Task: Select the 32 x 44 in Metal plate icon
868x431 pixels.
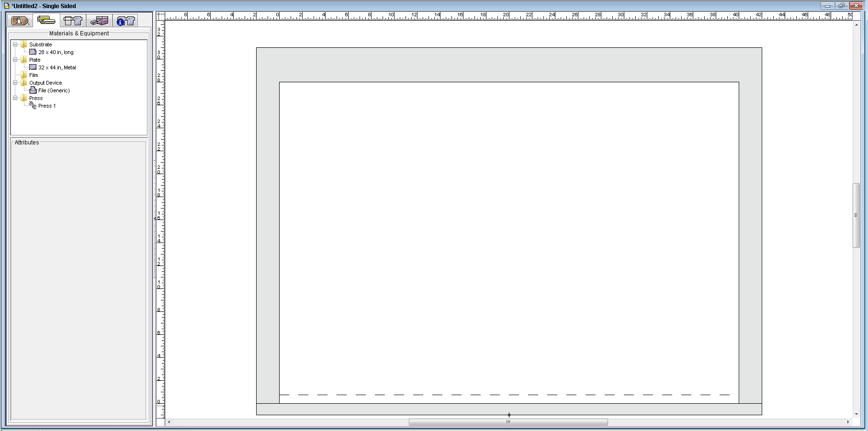Action: (x=33, y=67)
